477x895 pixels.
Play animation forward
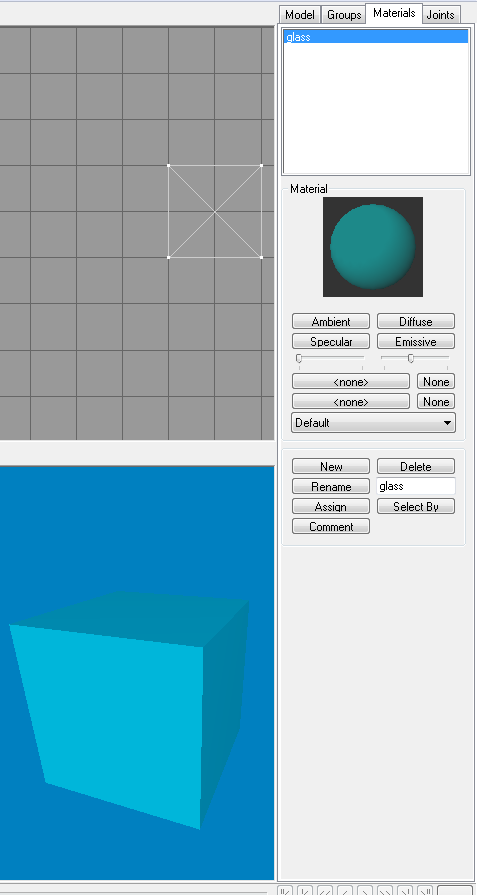point(385,890)
